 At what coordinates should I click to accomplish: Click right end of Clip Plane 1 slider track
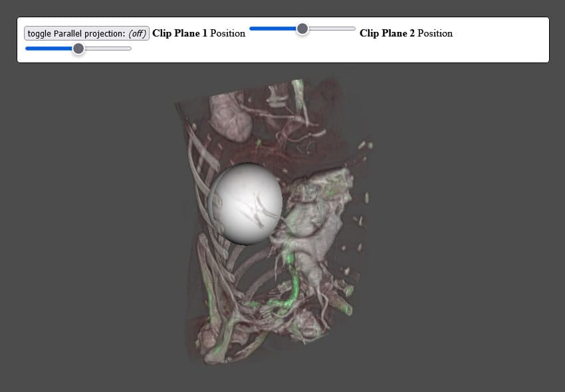(352, 29)
